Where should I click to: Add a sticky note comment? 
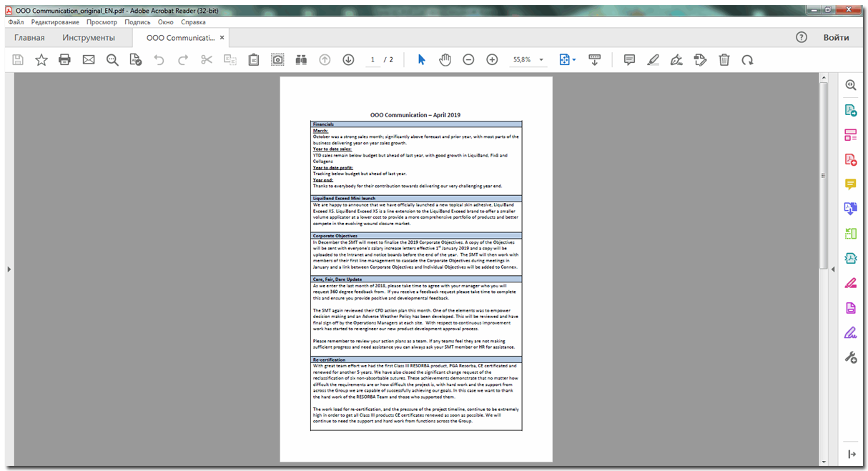click(629, 60)
